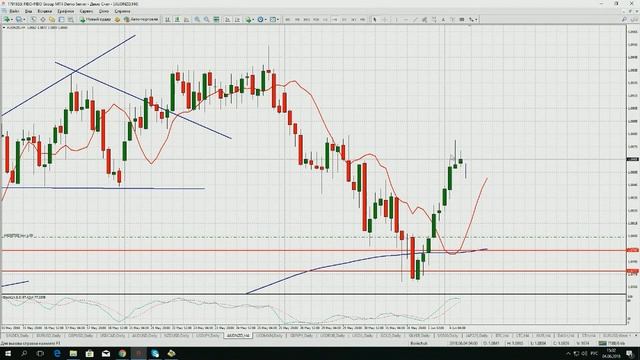This screenshot has height=360, width=640.
Task: Expand the AUDNZD,H4 chart title triangle
Action: pos(4,28)
